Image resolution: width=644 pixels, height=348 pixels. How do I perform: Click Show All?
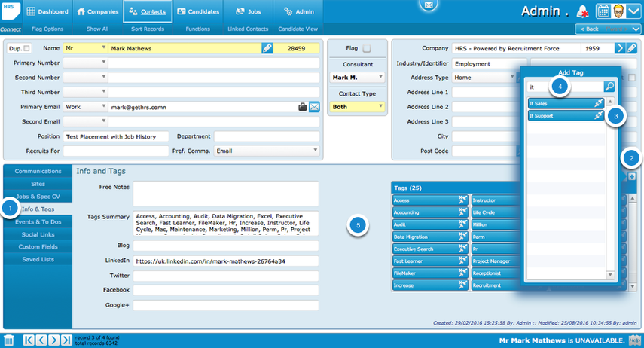(98, 29)
